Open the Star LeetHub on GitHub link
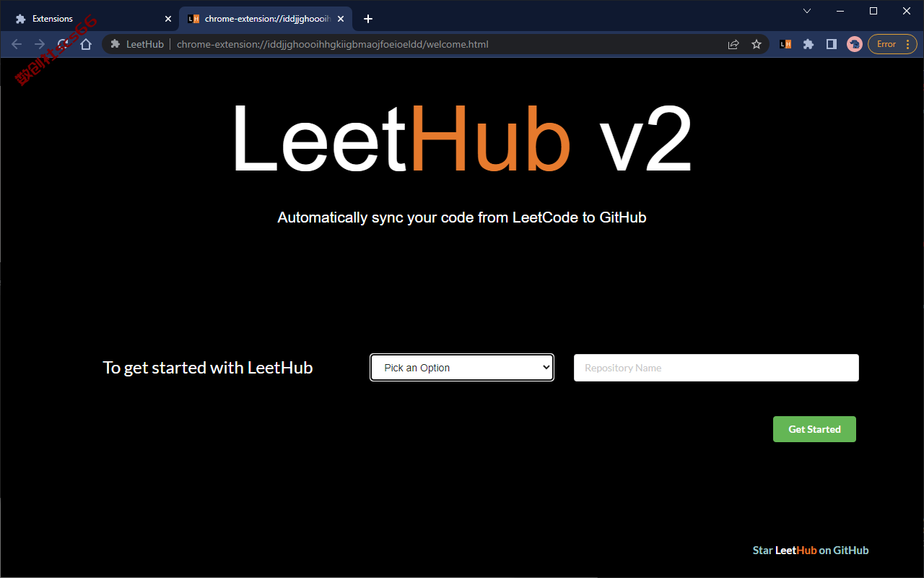This screenshot has width=924, height=578. [x=811, y=551]
